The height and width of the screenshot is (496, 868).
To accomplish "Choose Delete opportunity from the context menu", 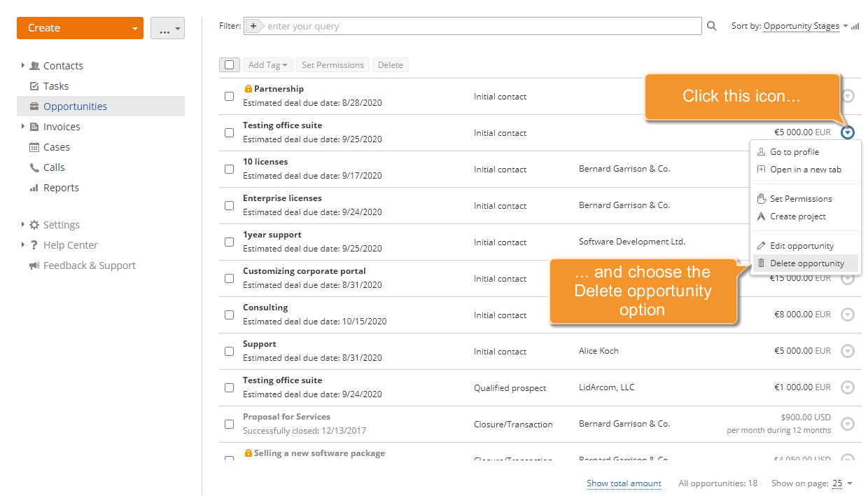I will tap(806, 263).
